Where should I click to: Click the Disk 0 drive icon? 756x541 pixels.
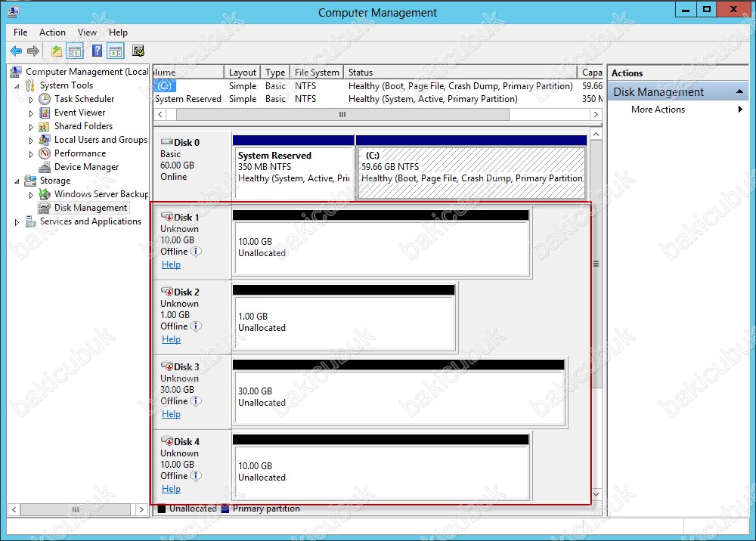click(166, 143)
